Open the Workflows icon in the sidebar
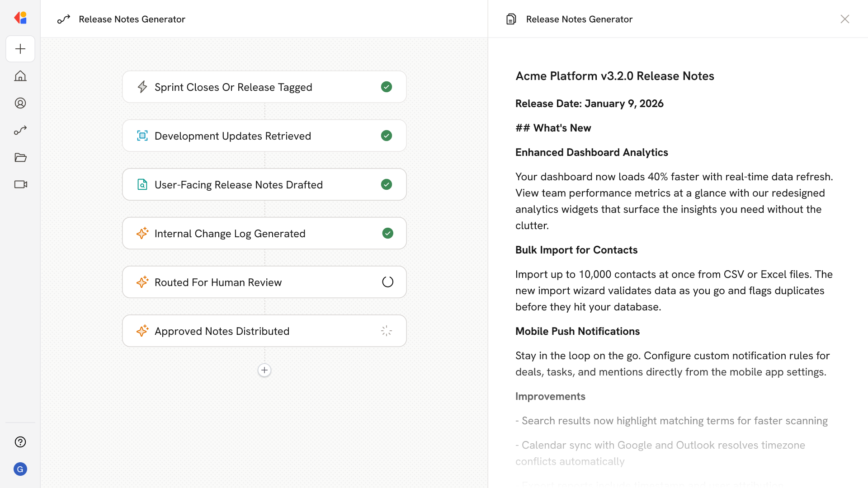This screenshot has width=868, height=488. tap(20, 130)
